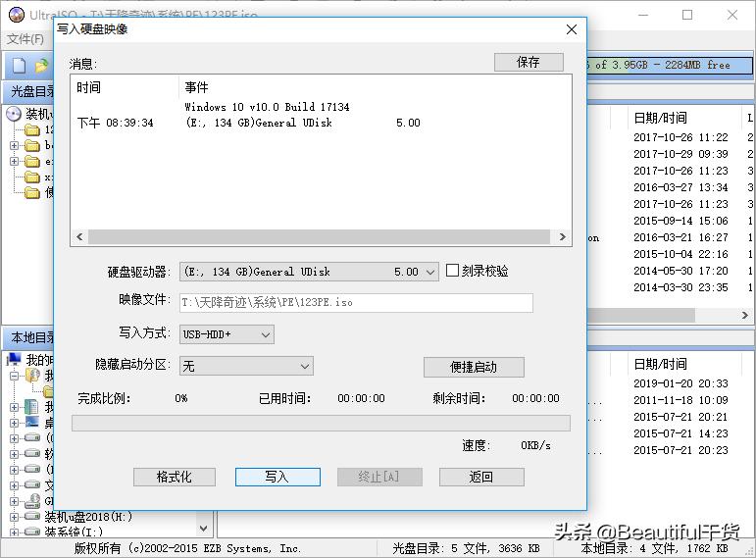Click status bar text 本地目录: 4 文件, 1762 KB
Screen dimensions: 756x558
click(654, 548)
